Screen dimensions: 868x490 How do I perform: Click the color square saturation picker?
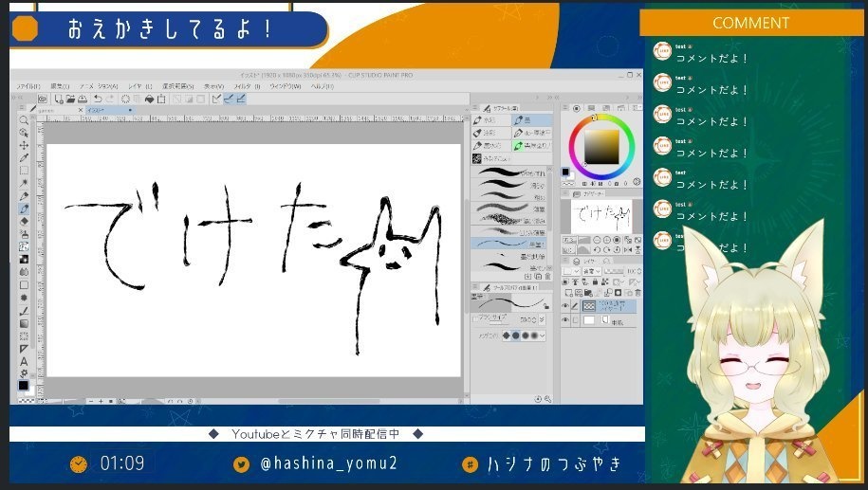601,147
